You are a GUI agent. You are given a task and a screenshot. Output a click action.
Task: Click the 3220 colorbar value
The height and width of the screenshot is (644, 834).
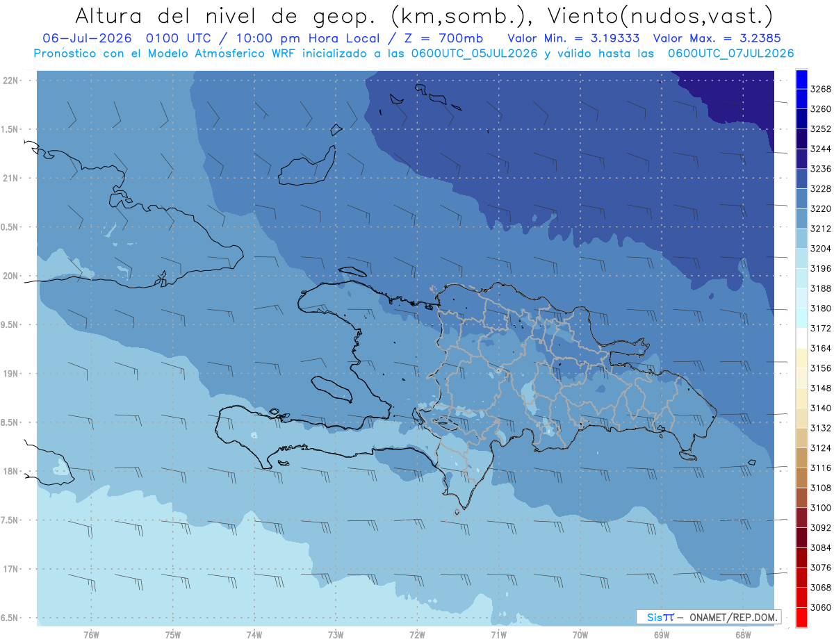(820, 208)
